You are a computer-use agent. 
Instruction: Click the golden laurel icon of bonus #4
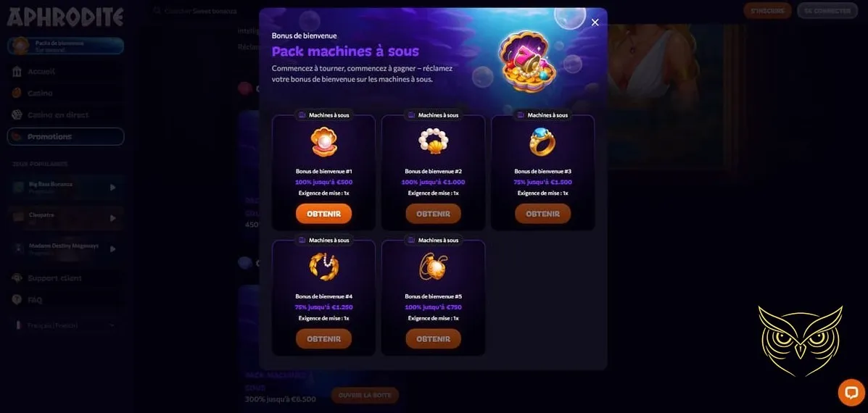tap(324, 267)
